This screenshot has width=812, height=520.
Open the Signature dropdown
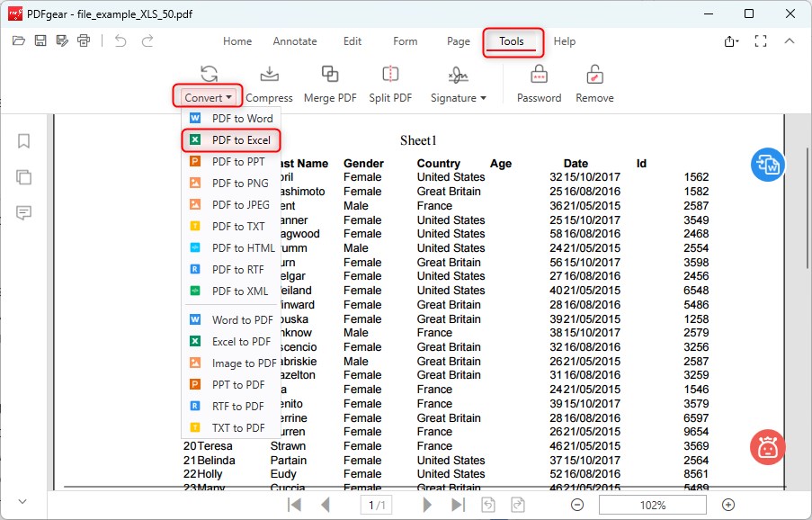pos(459,98)
